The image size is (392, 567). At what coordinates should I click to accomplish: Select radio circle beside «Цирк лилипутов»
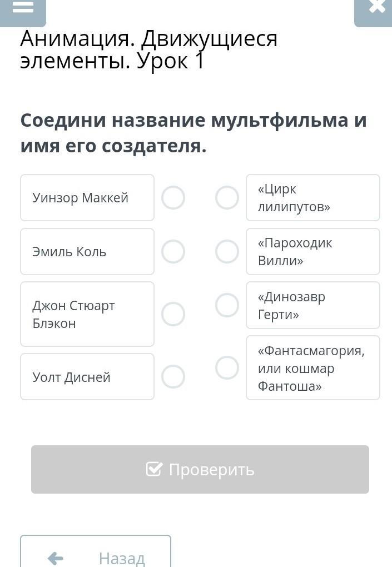(x=227, y=197)
